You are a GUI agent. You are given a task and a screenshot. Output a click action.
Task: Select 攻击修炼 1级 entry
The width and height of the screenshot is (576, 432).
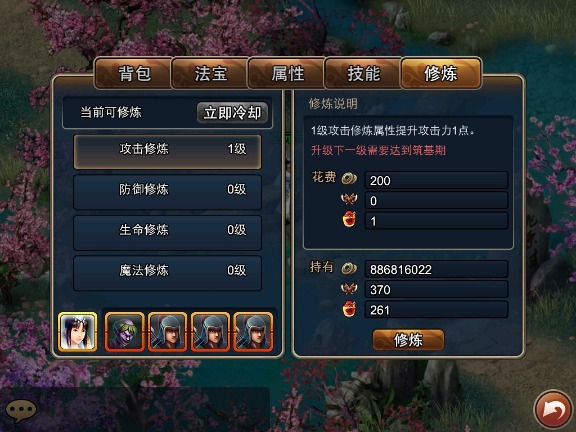click(168, 152)
